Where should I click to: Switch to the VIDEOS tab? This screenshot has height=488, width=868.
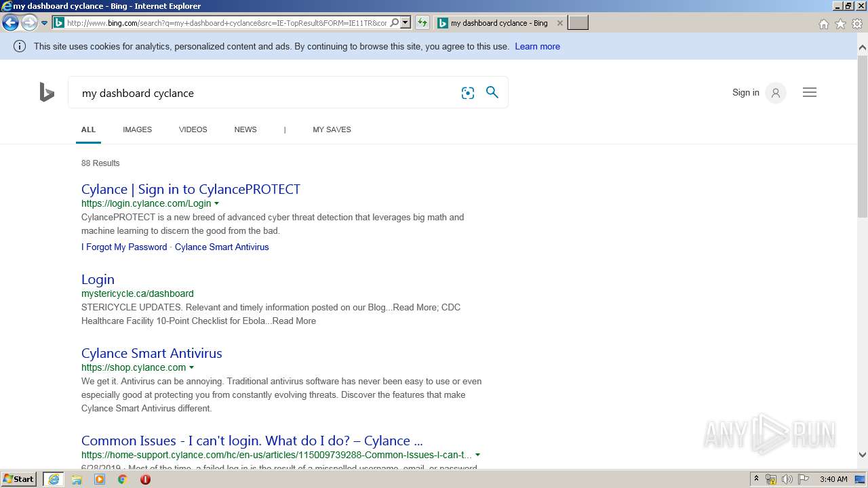(193, 129)
